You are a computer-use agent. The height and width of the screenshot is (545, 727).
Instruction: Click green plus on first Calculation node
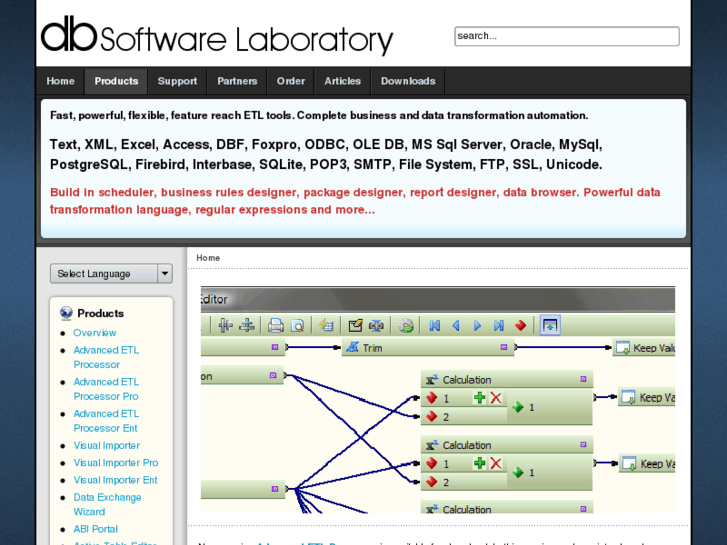pyautogui.click(x=479, y=398)
